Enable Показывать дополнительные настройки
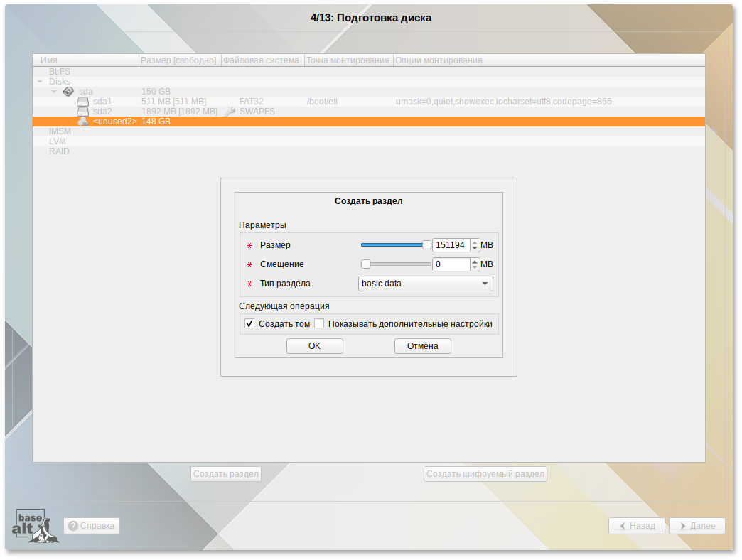The image size is (742, 560). (x=319, y=323)
